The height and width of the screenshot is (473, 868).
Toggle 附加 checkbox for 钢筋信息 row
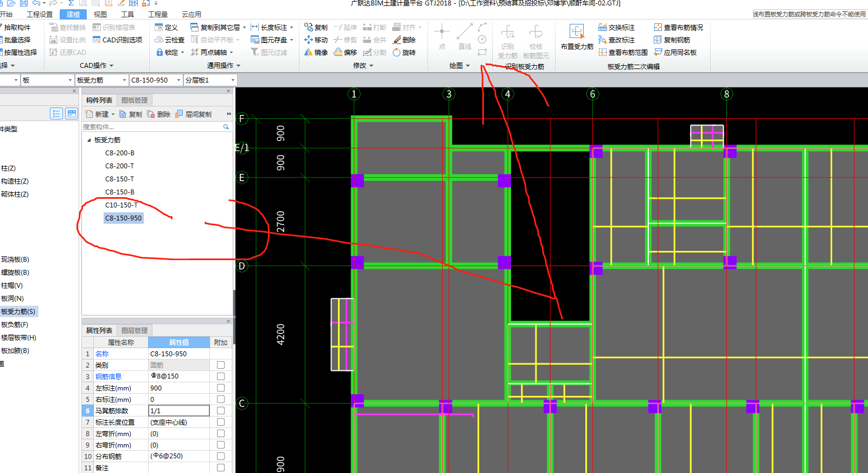(x=221, y=376)
